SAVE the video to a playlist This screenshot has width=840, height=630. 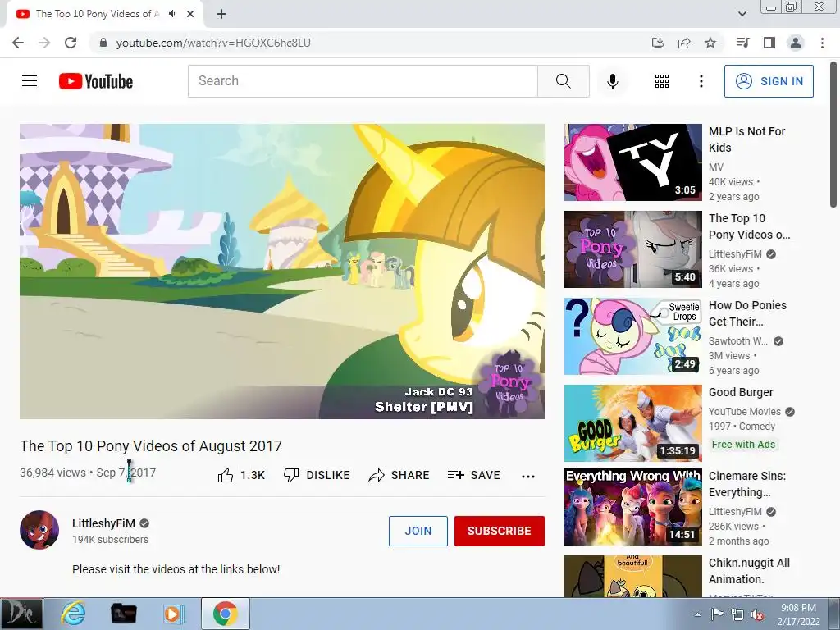pyautogui.click(x=473, y=475)
